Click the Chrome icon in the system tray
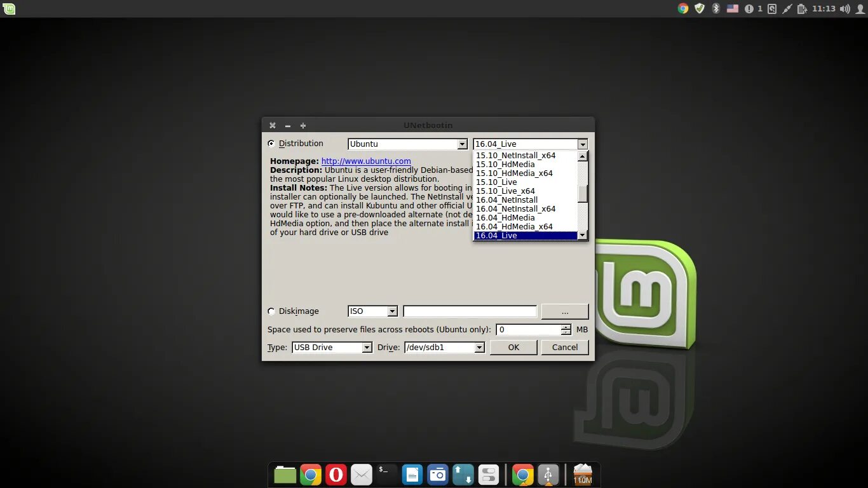 (x=683, y=8)
